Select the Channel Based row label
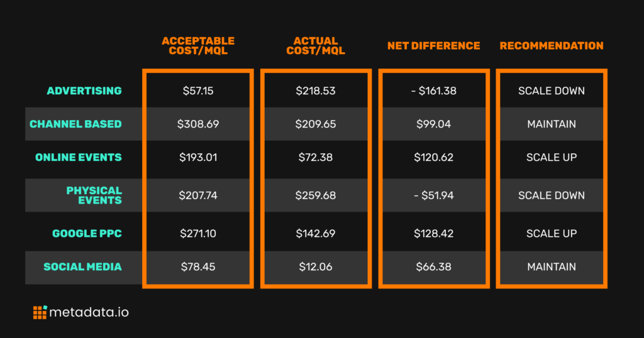 [75, 124]
